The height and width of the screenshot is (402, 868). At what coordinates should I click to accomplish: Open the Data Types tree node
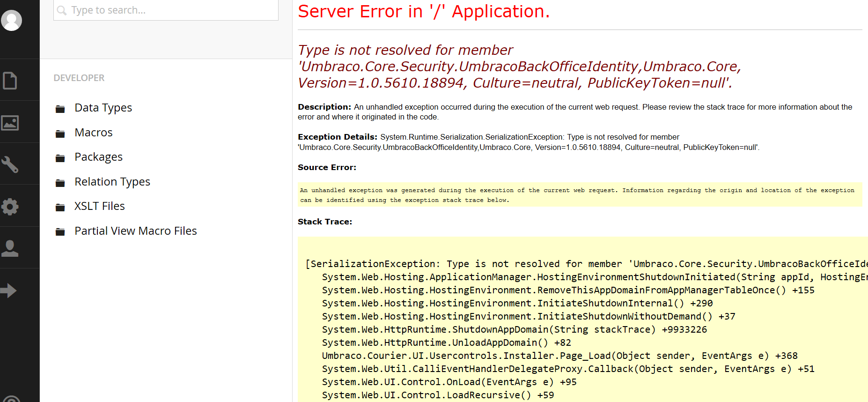point(103,108)
